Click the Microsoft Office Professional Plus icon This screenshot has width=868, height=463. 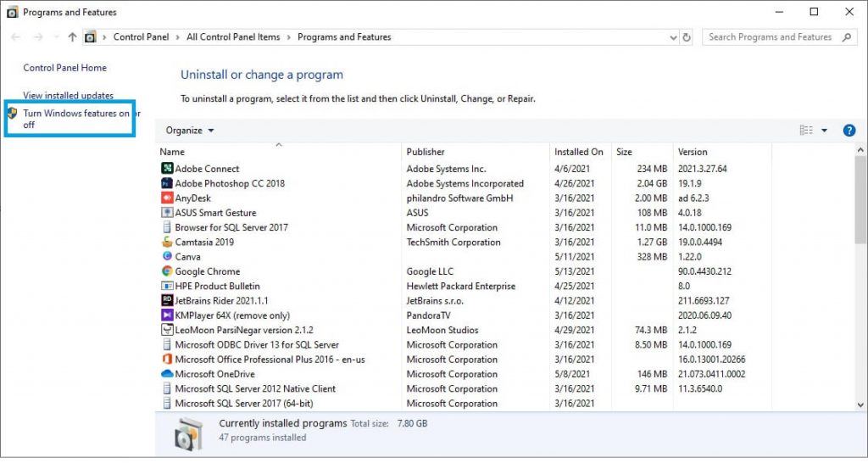(x=167, y=360)
